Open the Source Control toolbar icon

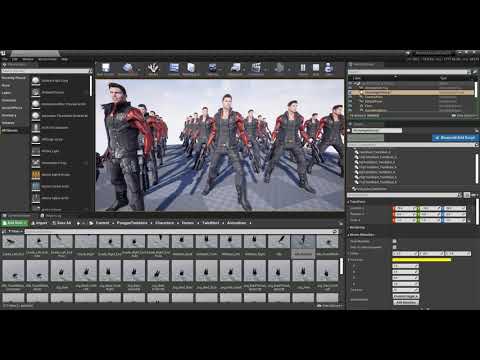tap(127, 68)
